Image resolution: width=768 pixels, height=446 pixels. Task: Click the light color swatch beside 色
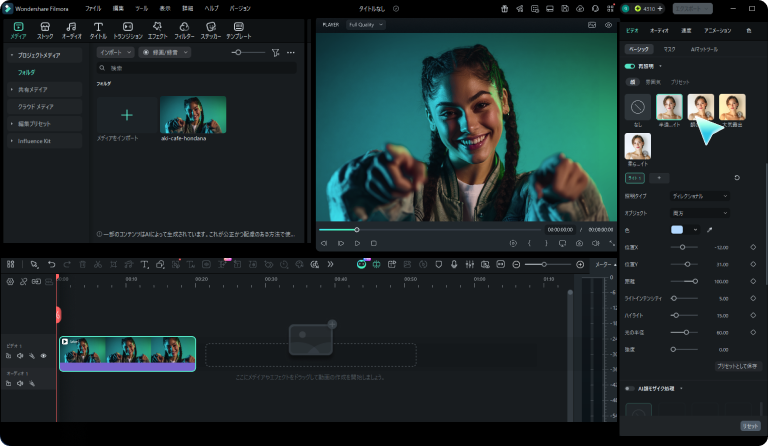677,230
